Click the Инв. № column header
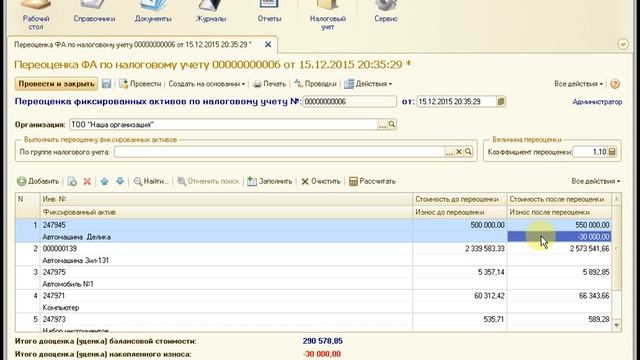 pos(226,199)
